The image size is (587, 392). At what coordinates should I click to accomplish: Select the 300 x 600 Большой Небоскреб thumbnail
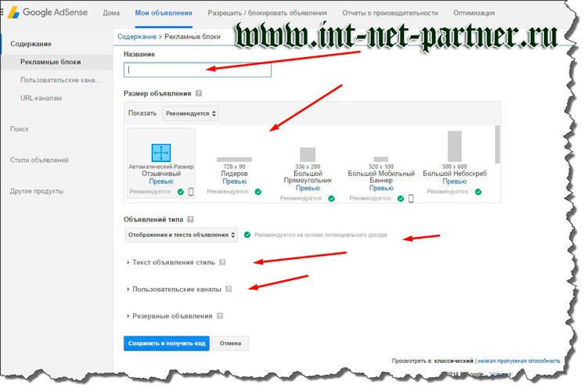point(455,146)
